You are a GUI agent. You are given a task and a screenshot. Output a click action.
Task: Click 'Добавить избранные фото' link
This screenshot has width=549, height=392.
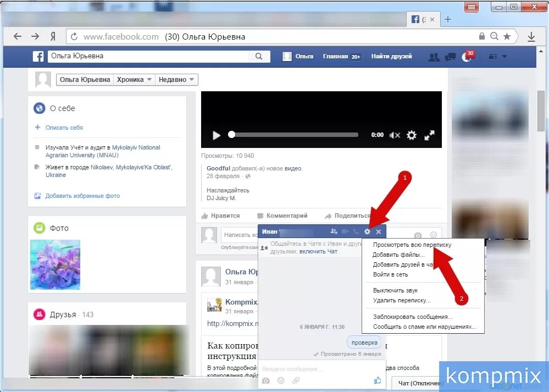pos(82,196)
